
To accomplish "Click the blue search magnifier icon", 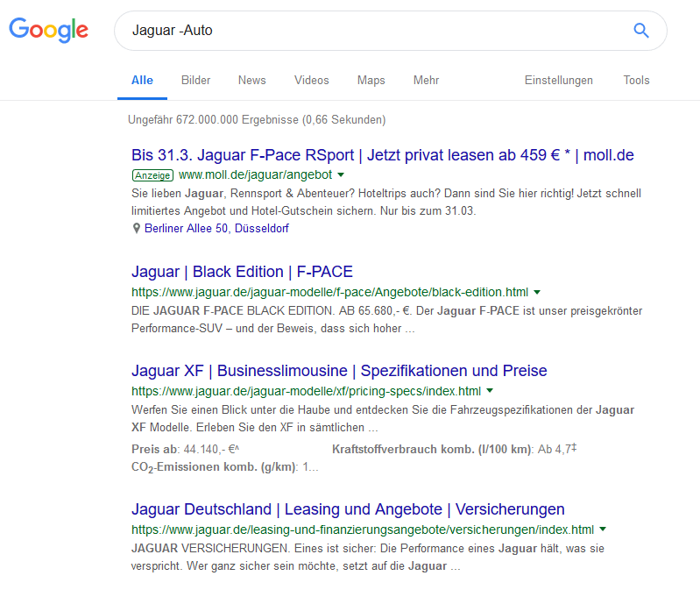I will coord(641,31).
